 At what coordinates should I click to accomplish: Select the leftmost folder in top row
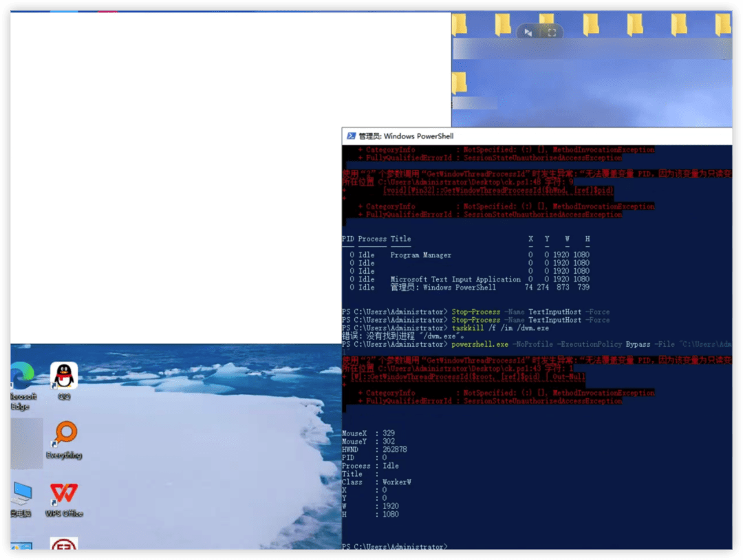(459, 24)
